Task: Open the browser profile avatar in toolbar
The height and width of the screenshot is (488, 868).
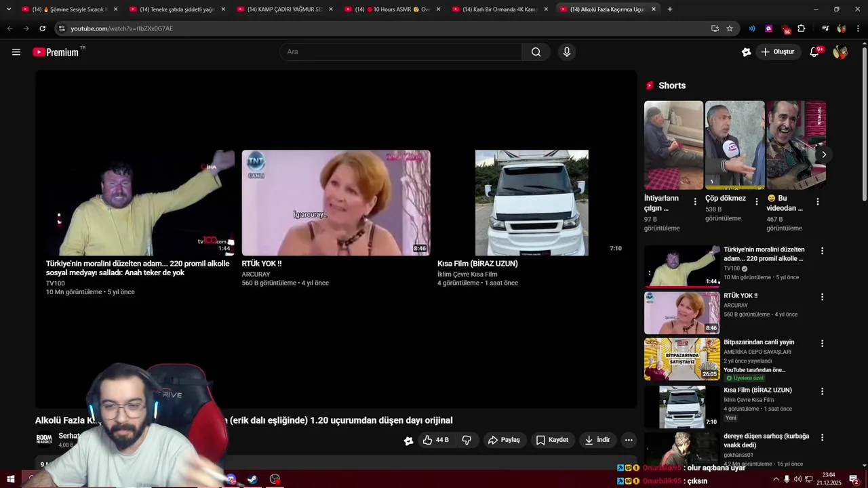Action: click(x=842, y=28)
